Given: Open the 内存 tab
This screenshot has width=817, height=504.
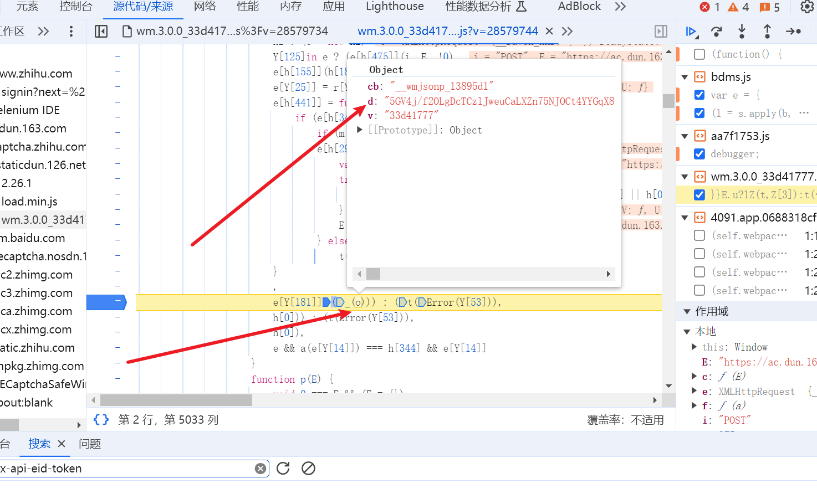Looking at the screenshot, I should [291, 7].
